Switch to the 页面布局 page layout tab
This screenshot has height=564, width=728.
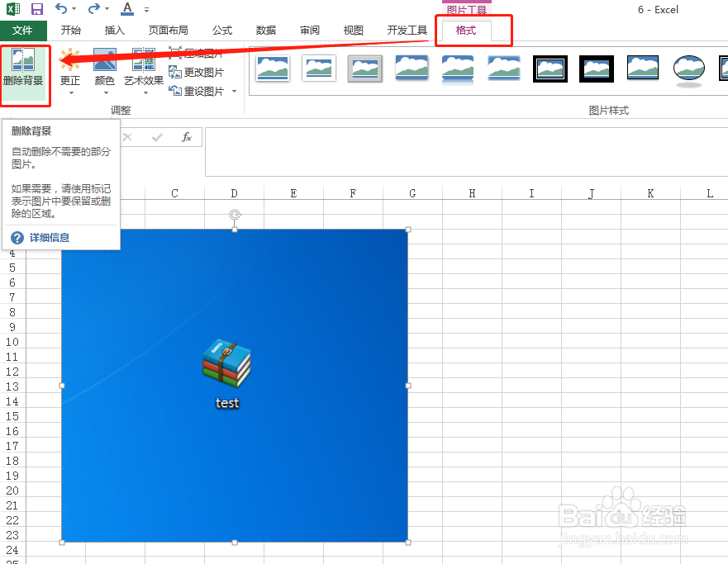[x=168, y=31]
